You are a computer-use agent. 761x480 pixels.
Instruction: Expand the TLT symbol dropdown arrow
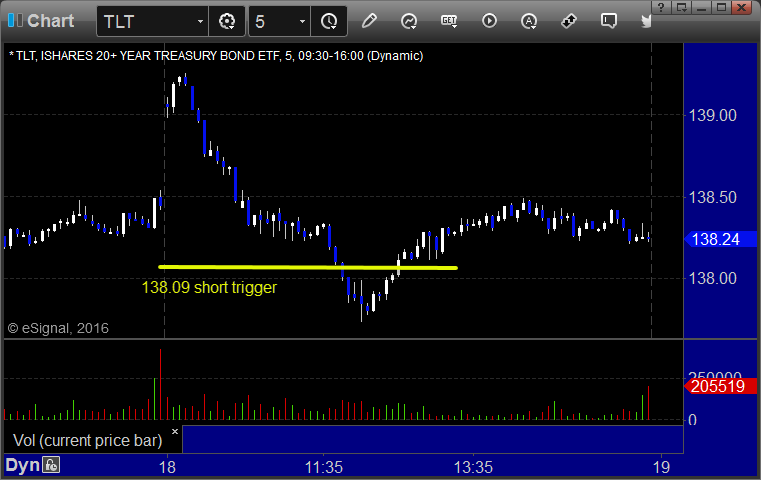point(200,21)
